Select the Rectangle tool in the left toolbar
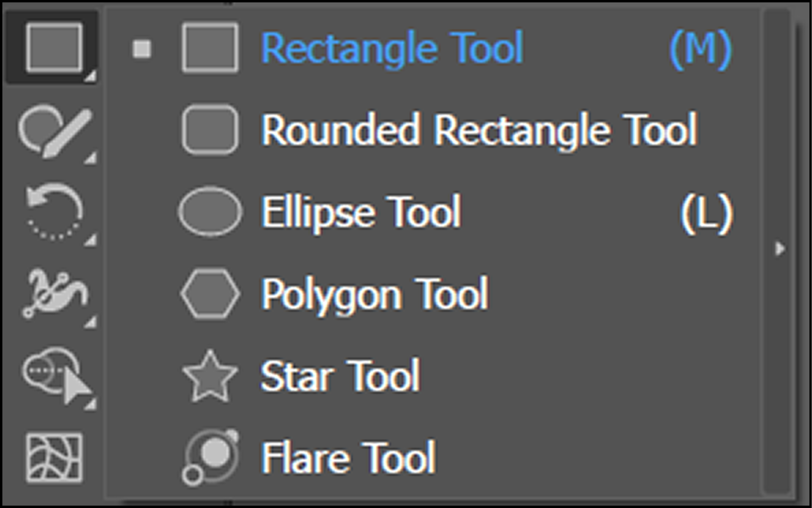Viewport: 812px width, 508px height. [54, 47]
